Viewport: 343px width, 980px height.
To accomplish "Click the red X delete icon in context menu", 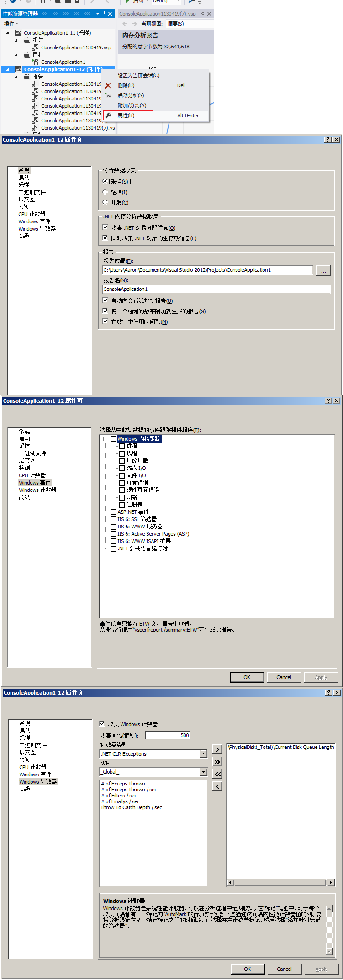I will (x=108, y=85).
